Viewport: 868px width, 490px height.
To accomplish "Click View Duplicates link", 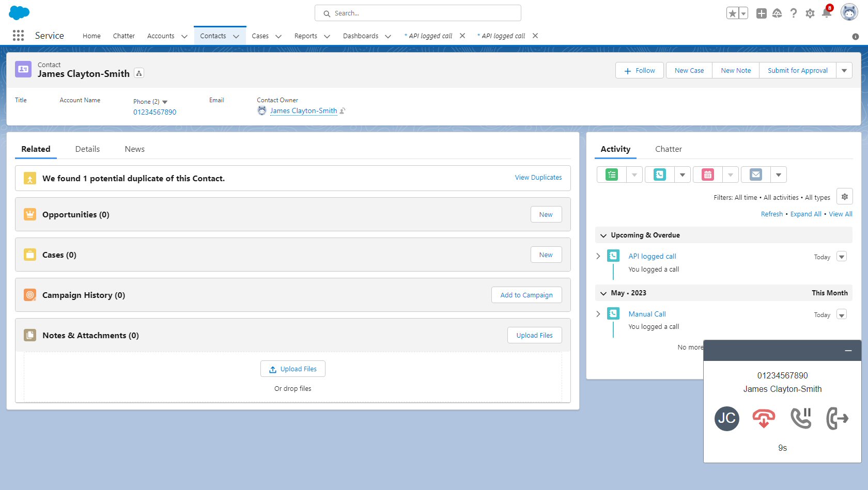I will (x=538, y=178).
